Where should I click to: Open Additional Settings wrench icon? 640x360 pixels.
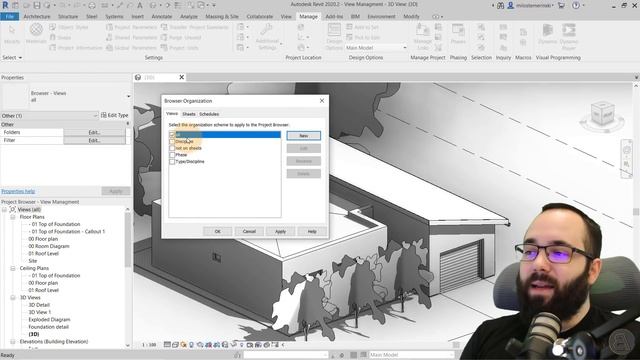[267, 30]
